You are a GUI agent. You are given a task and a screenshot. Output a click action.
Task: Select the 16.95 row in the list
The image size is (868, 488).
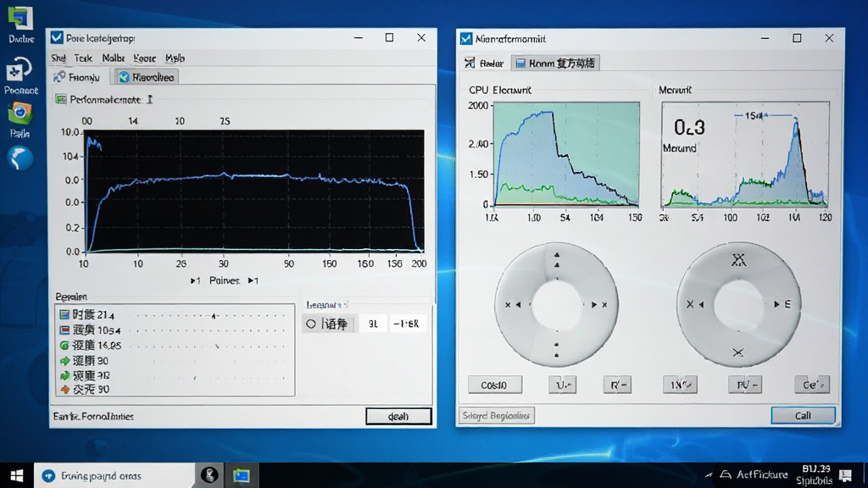[x=175, y=346]
